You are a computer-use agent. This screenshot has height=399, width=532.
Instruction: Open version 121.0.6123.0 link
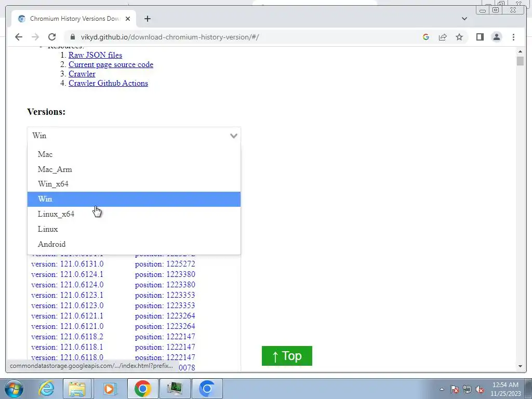click(x=67, y=305)
